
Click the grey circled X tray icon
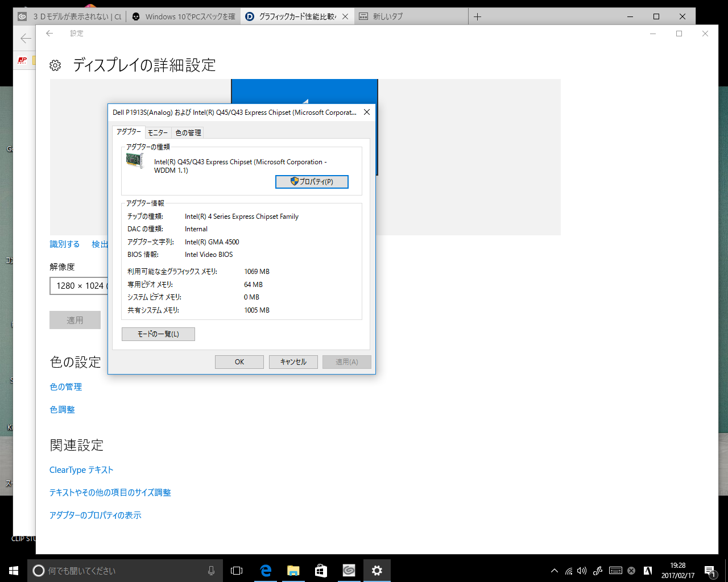(x=631, y=571)
